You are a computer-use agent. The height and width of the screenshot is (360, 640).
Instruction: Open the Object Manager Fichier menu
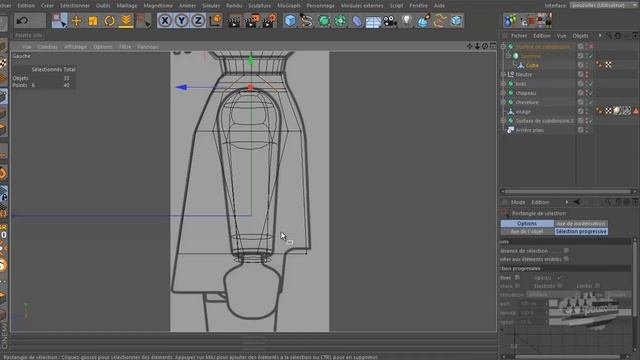click(519, 36)
